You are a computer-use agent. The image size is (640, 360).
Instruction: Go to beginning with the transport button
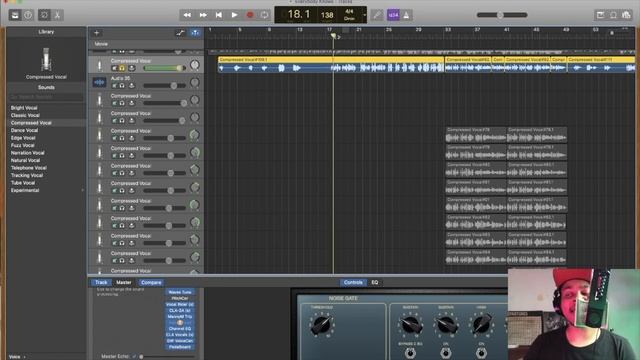pyautogui.click(x=218, y=15)
